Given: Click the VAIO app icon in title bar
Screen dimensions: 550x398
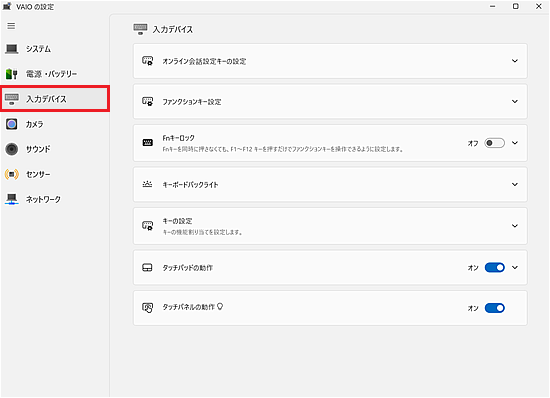Looking at the screenshot, I should [x=7, y=6].
